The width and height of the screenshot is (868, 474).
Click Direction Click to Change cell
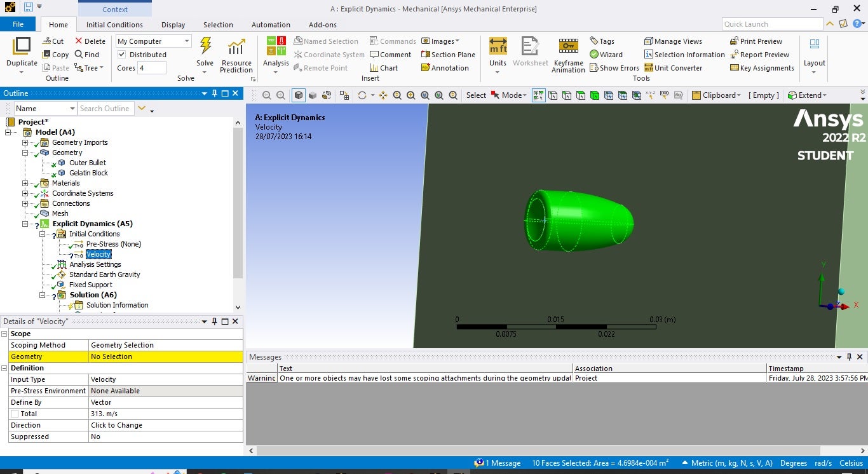165,425
